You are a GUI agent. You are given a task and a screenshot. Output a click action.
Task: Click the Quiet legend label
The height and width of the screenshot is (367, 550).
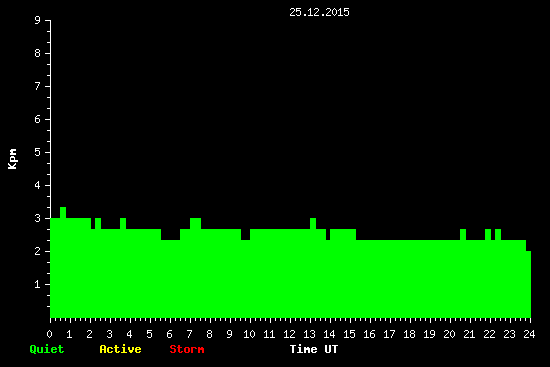(x=47, y=349)
